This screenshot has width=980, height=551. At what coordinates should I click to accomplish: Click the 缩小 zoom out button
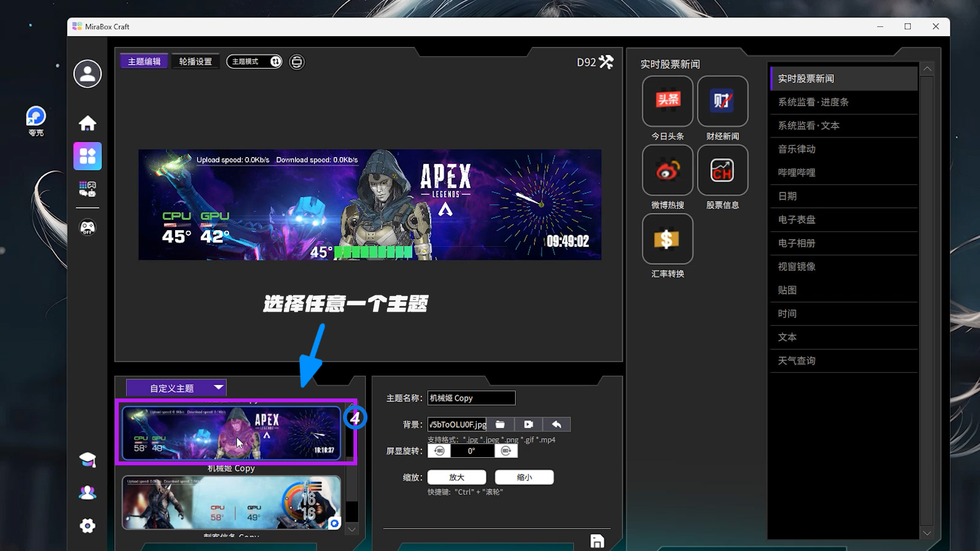tap(524, 478)
